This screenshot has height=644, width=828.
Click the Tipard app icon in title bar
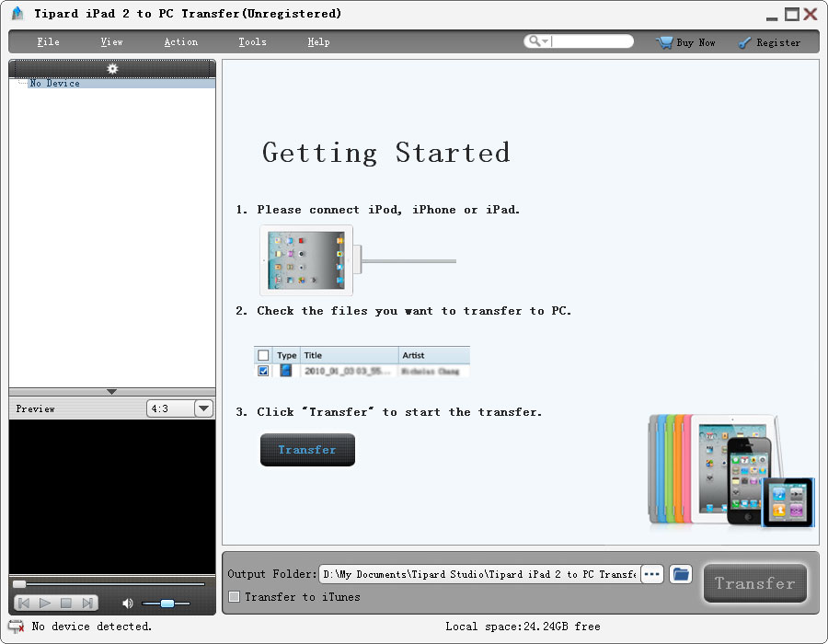(17, 13)
